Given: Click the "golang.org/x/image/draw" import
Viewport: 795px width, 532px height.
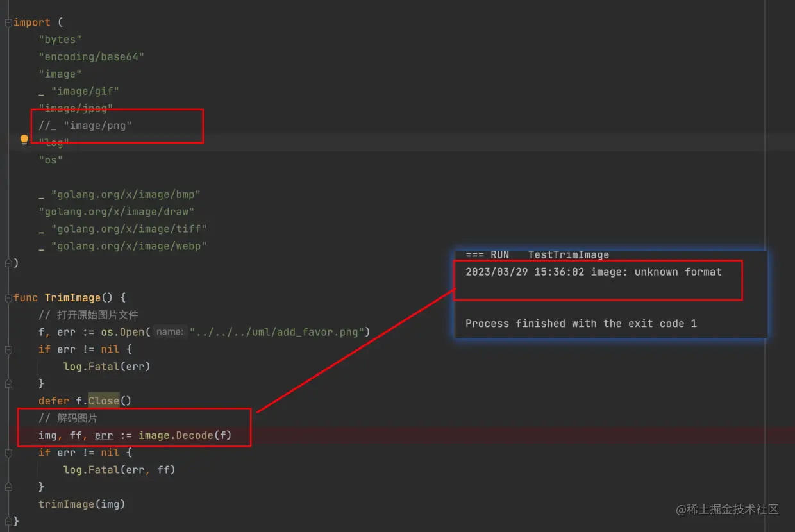Looking at the screenshot, I should click(x=117, y=212).
